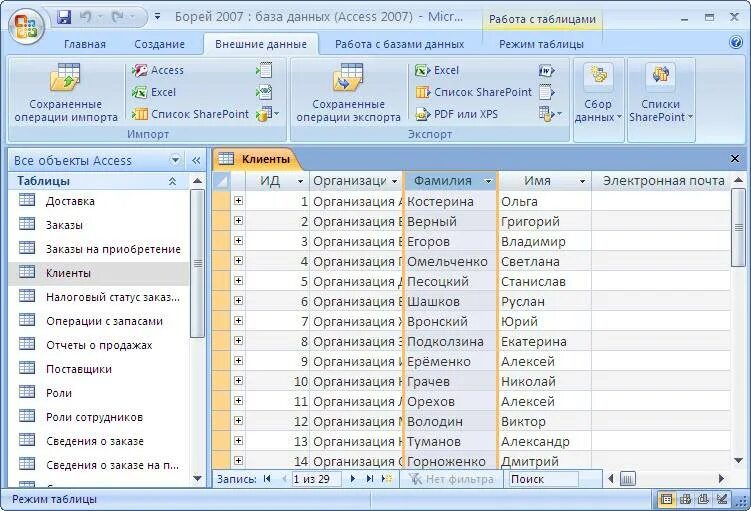Expand subdatasheet for record 10
Viewport: 751px width, 511px height.
[x=239, y=381]
